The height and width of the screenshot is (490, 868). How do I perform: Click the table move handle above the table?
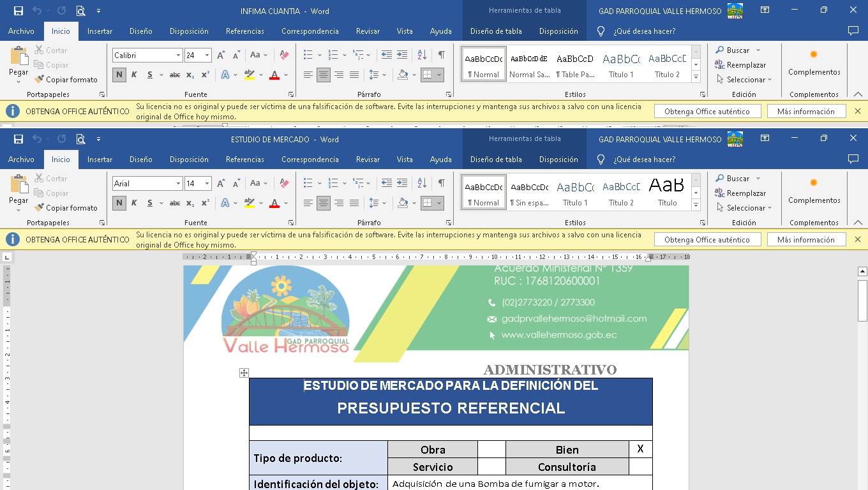coord(244,373)
